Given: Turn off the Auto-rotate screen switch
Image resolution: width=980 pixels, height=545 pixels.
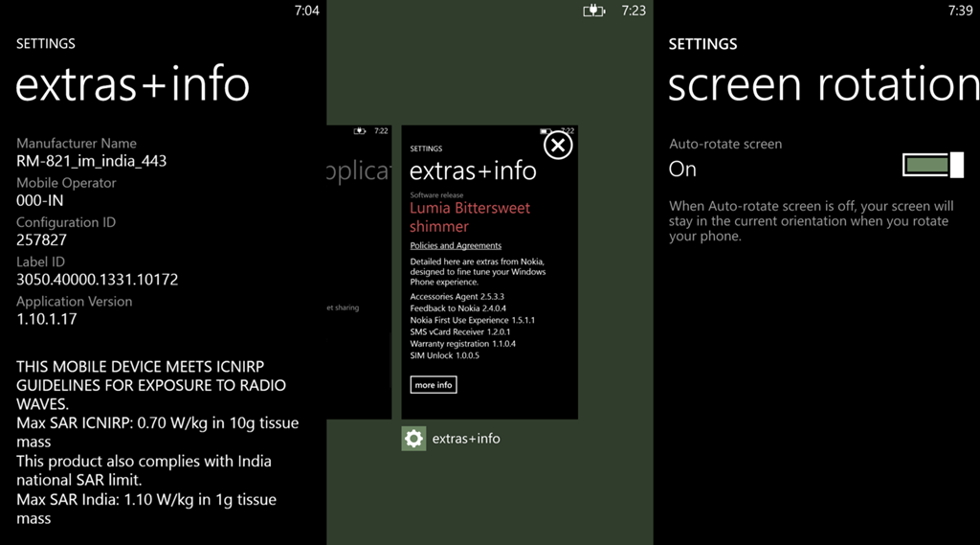Looking at the screenshot, I should [932, 166].
